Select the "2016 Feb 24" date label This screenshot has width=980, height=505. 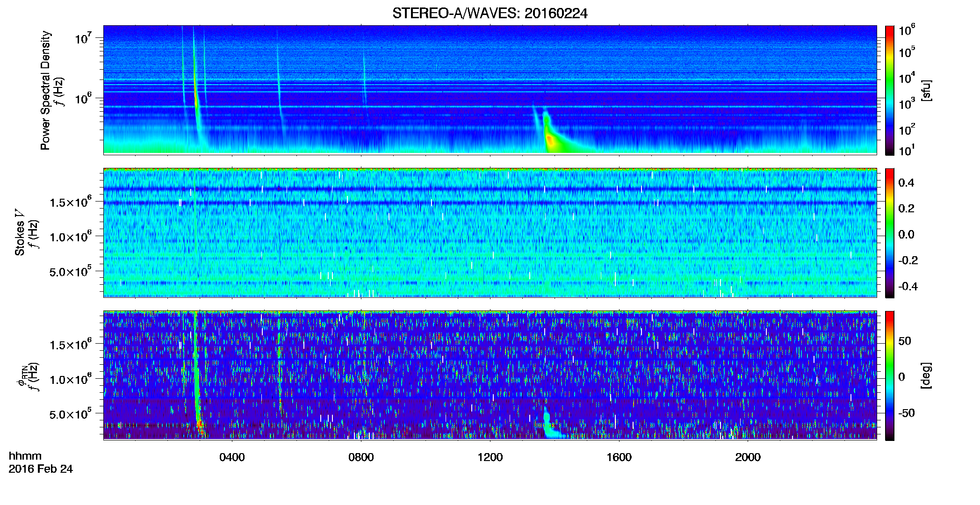[x=41, y=469]
